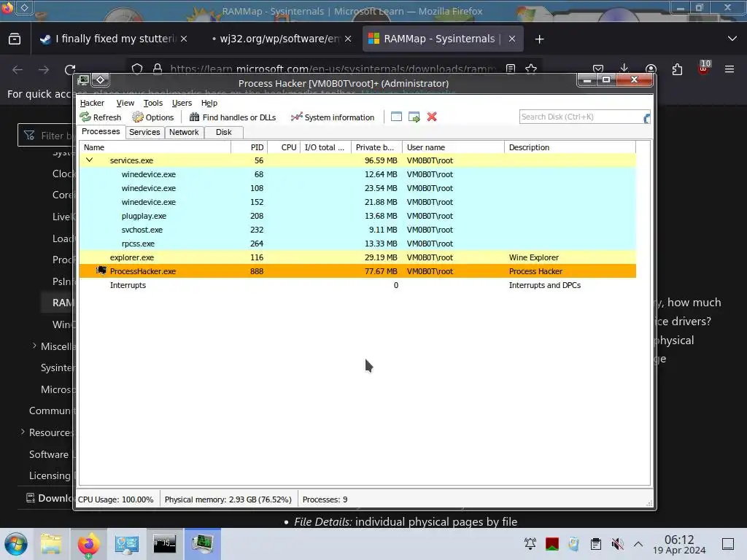
Task: Select Interrupts row
Action: [x=357, y=285]
